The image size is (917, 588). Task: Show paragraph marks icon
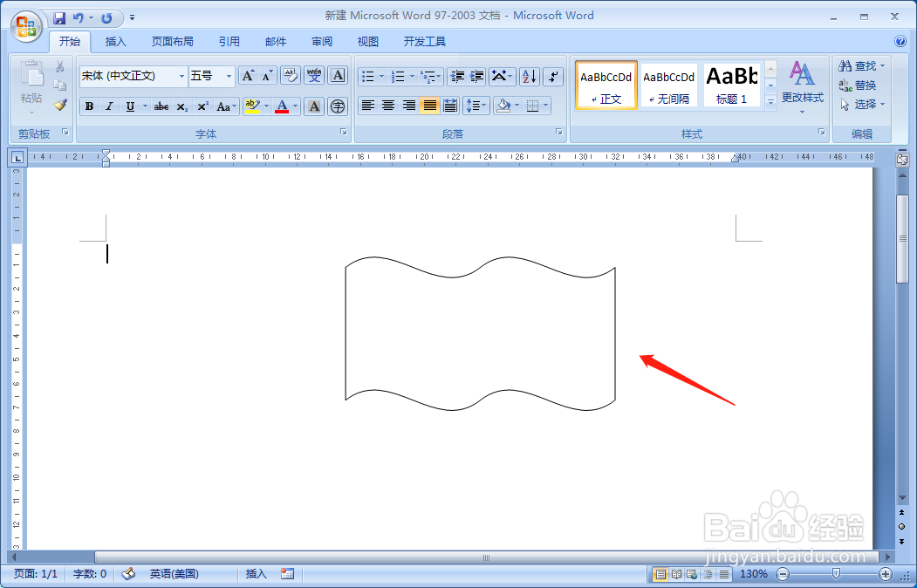pyautogui.click(x=552, y=76)
